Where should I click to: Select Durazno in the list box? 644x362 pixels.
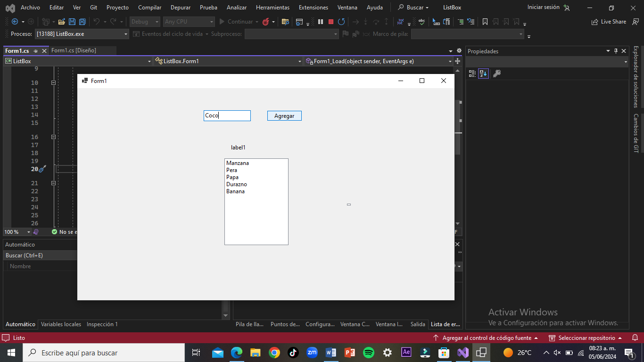[x=237, y=184]
